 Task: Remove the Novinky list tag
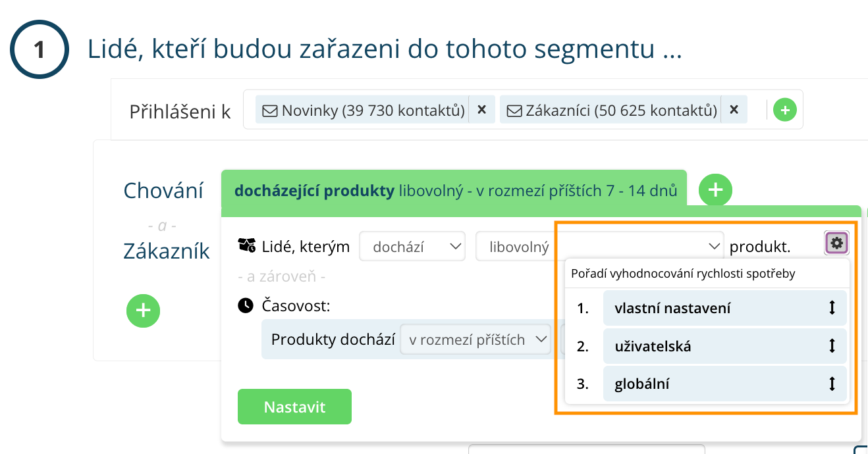[x=481, y=110]
